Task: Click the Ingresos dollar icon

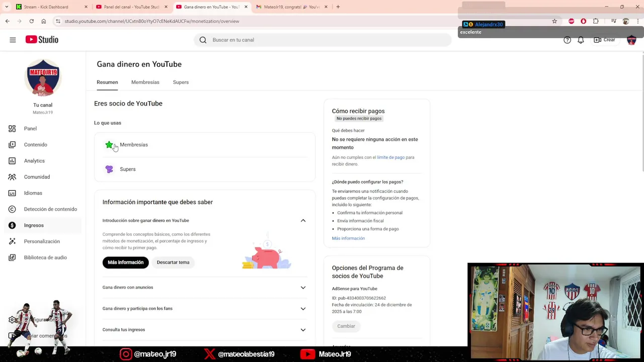Action: (x=12, y=225)
